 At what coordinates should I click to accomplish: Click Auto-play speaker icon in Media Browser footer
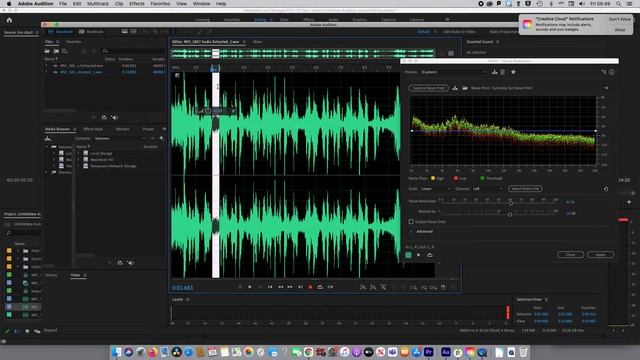click(x=131, y=263)
